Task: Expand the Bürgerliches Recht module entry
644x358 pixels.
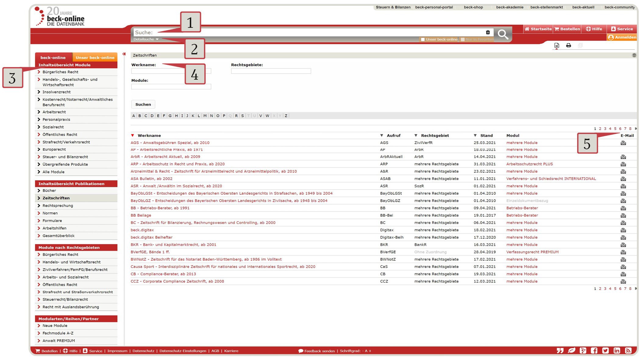Action: tap(60, 72)
